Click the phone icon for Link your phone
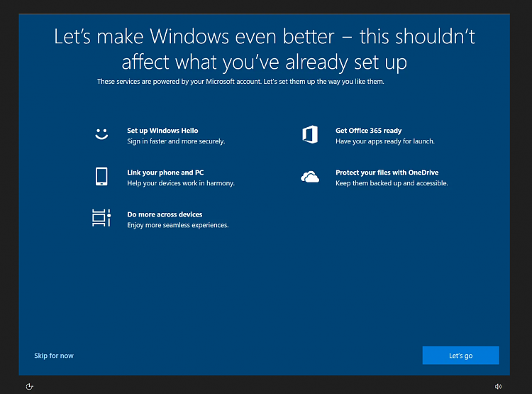This screenshot has width=532, height=394. (101, 176)
